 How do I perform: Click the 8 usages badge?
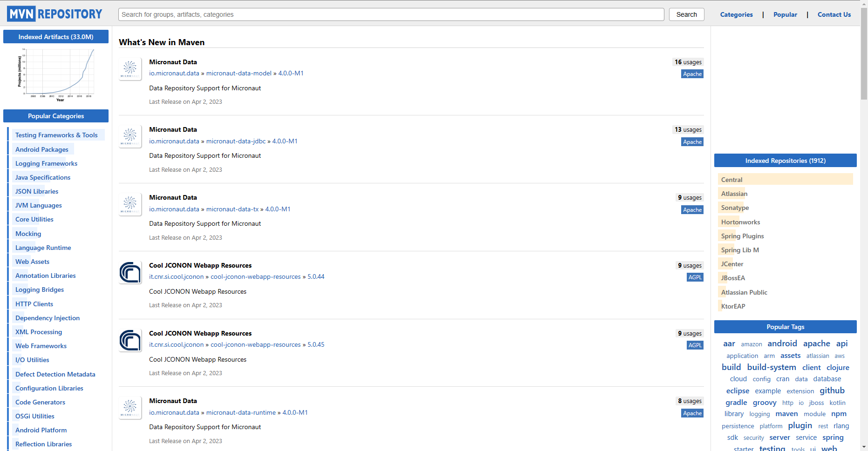[690, 401]
